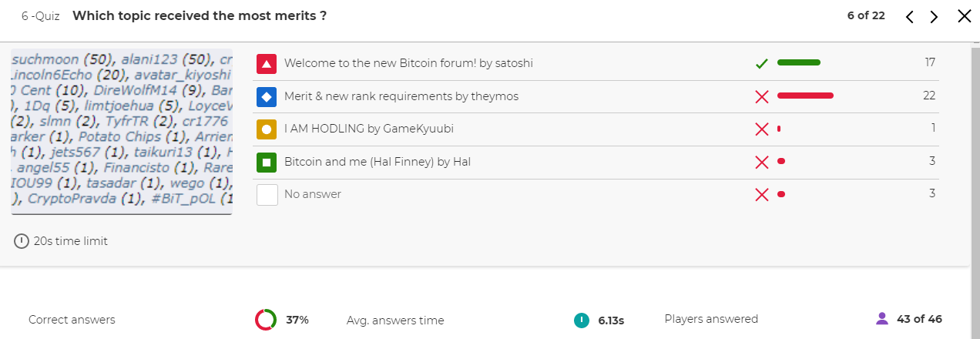Click the red bar for Merit answer

pos(805,96)
